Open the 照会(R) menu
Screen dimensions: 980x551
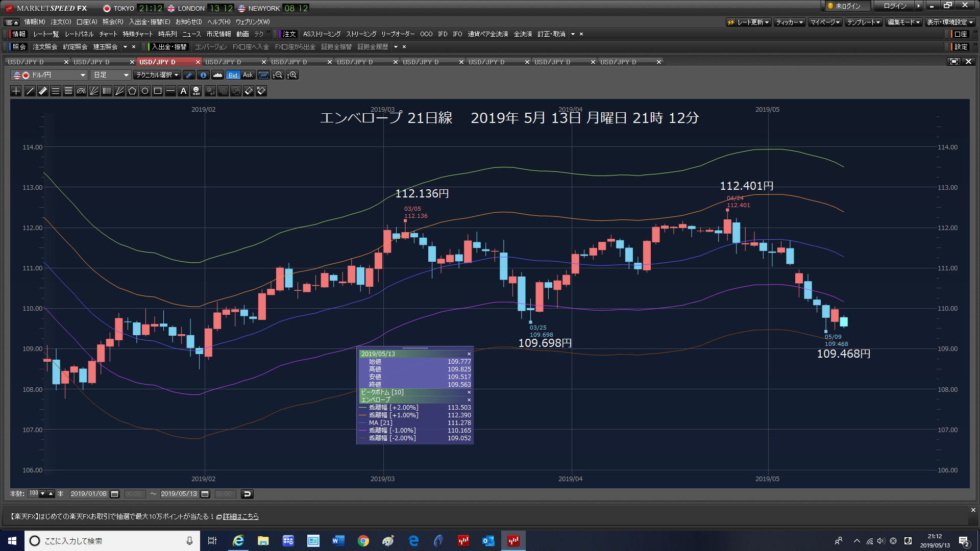(x=113, y=22)
